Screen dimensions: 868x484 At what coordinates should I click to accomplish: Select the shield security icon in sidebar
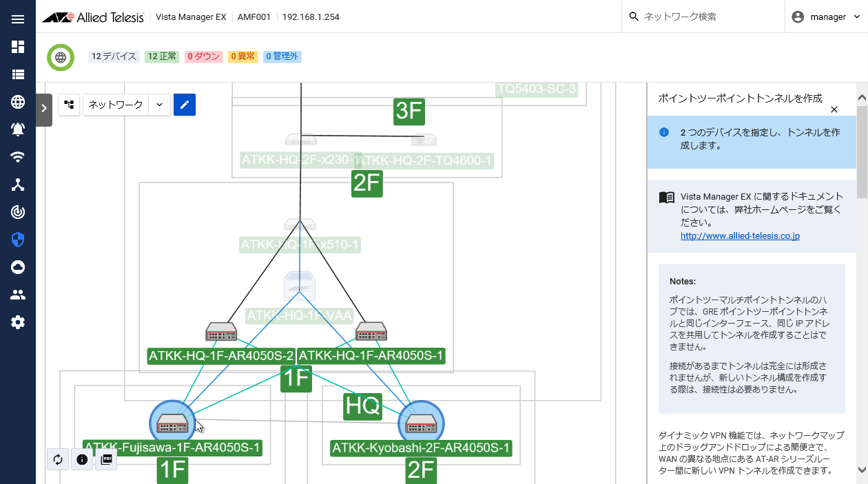[18, 240]
